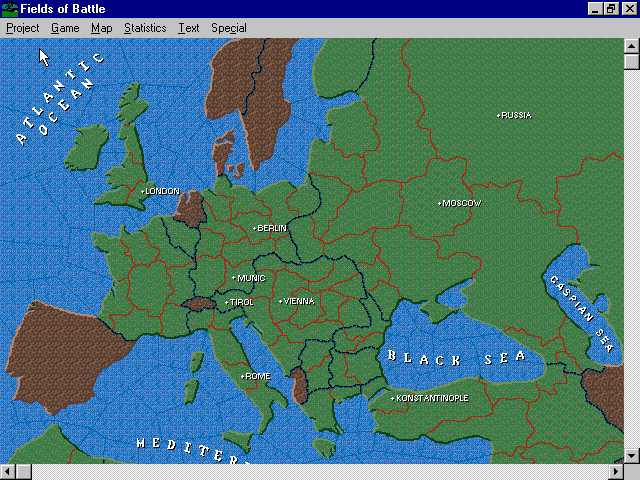Click the MEDITERRANEAN sea label
The height and width of the screenshot is (480, 640).
point(192,451)
